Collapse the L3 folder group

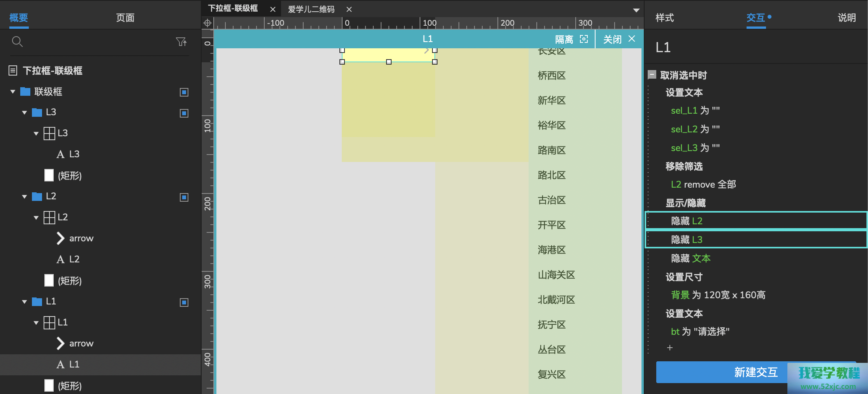(x=25, y=113)
